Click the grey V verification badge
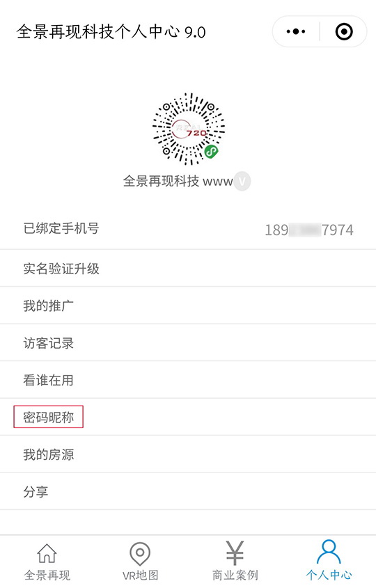376x588 pixels. tap(242, 182)
